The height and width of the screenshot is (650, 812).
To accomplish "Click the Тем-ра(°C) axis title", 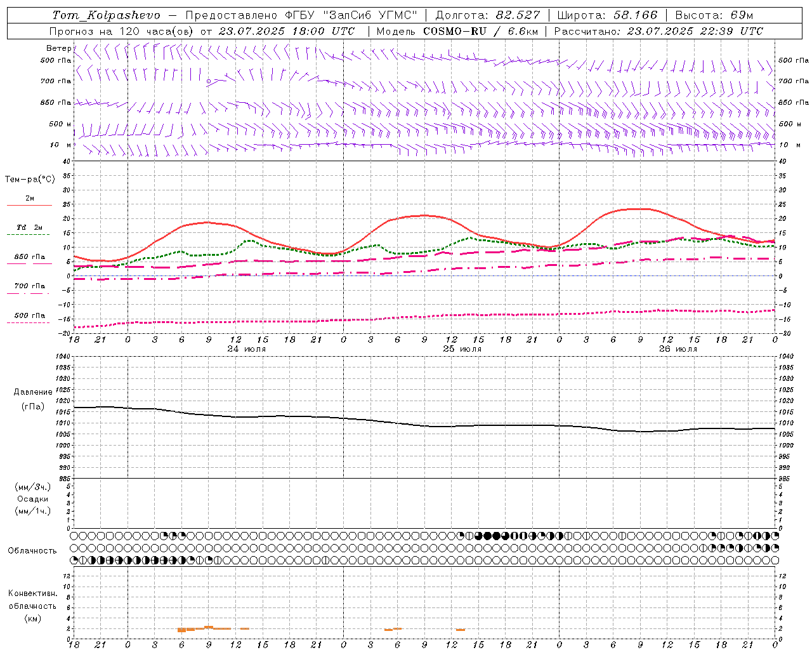I will pos(30,180).
